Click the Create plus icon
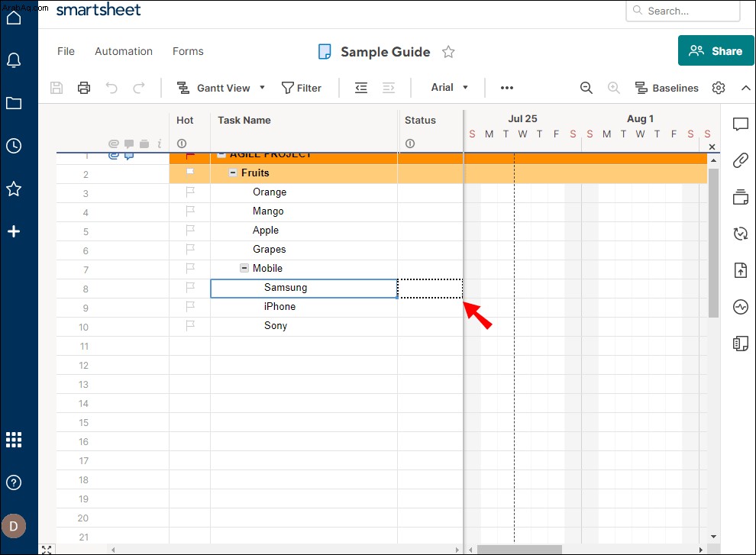 [x=14, y=231]
